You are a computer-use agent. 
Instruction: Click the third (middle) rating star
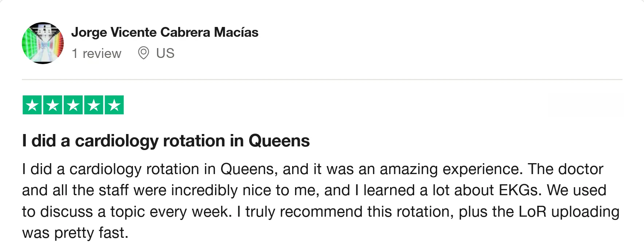[x=73, y=105]
